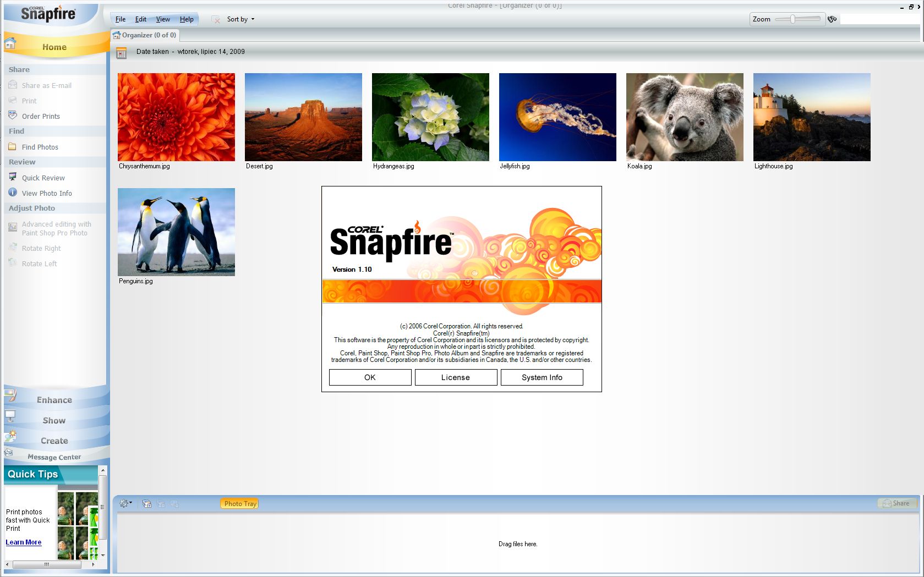The image size is (924, 577).
Task: Click OK in the About dialog
Action: (370, 377)
